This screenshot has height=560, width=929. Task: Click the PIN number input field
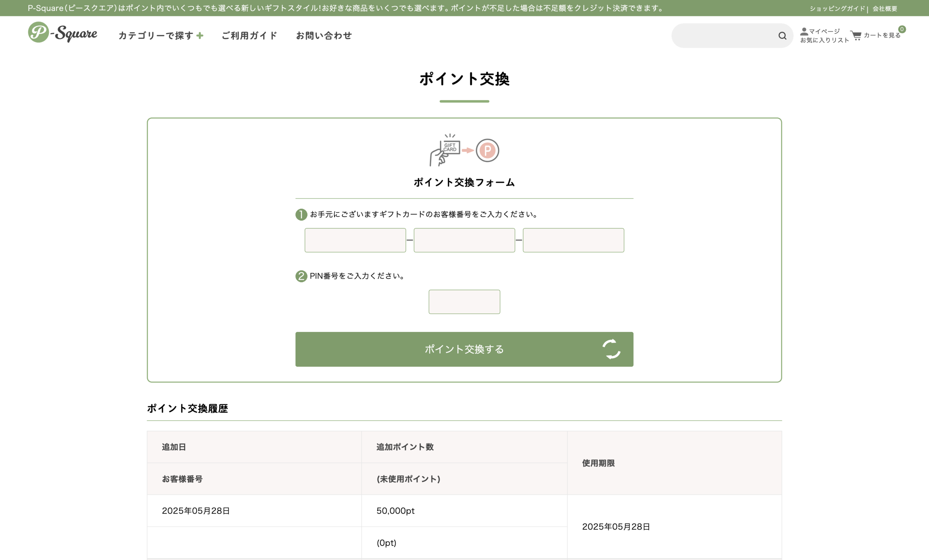[x=464, y=301]
